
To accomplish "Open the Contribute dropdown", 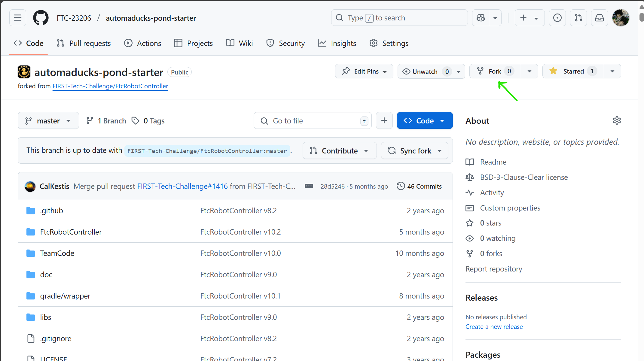I will tap(340, 151).
